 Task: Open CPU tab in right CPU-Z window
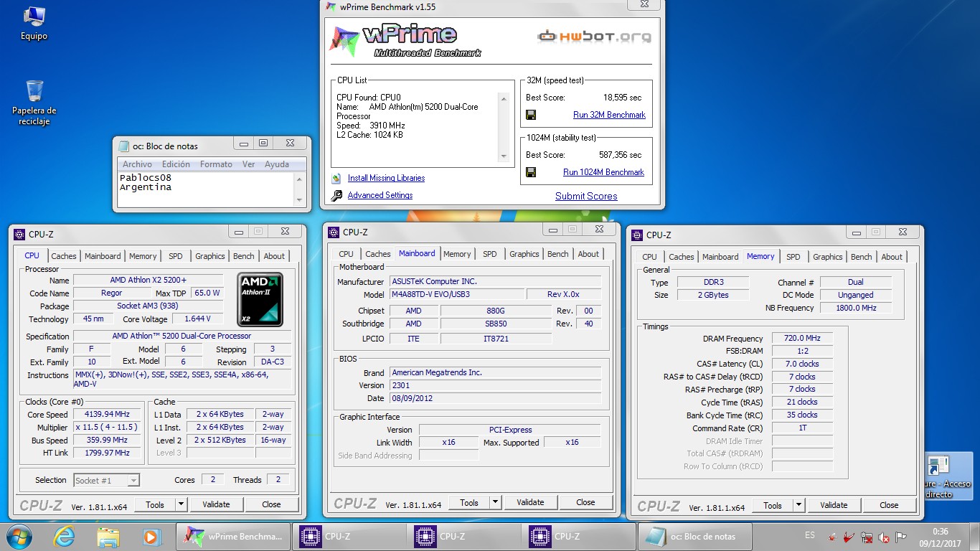point(650,257)
